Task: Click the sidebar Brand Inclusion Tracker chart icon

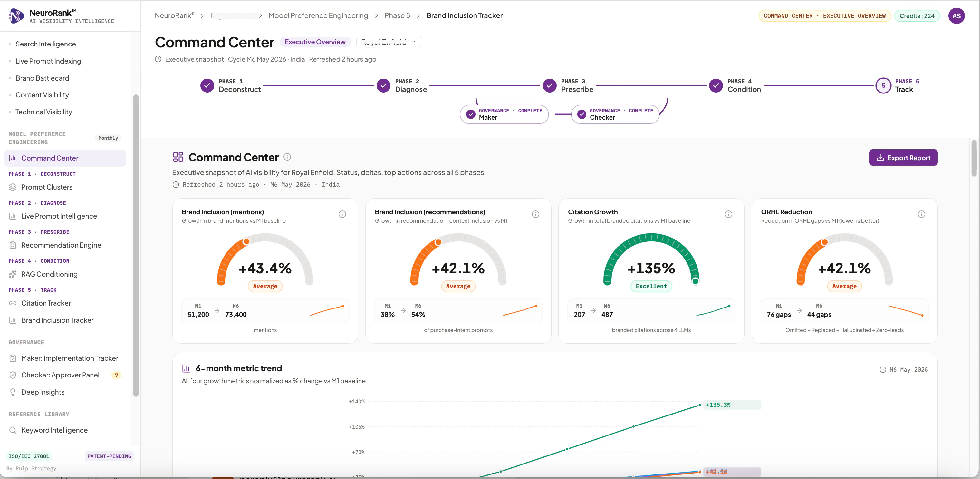Action: click(13, 320)
